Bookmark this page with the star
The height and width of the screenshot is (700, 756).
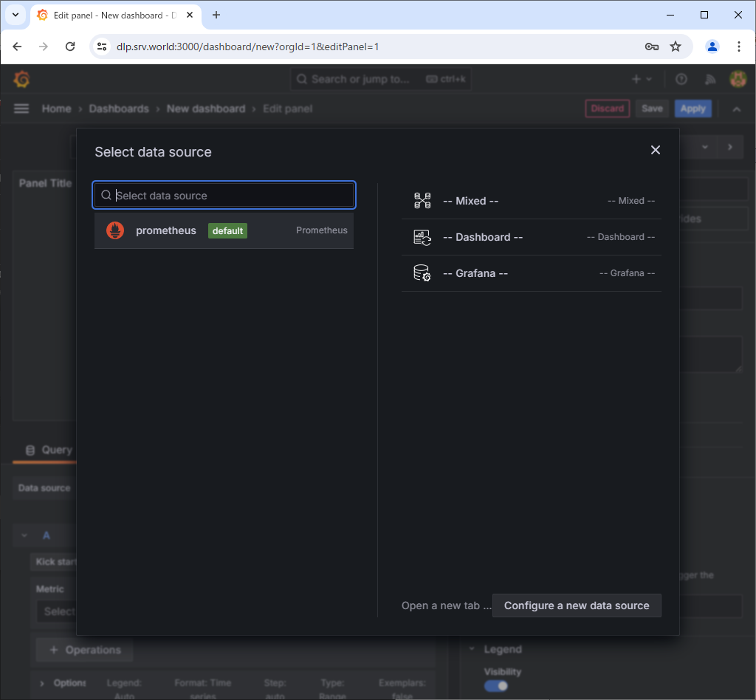(676, 47)
